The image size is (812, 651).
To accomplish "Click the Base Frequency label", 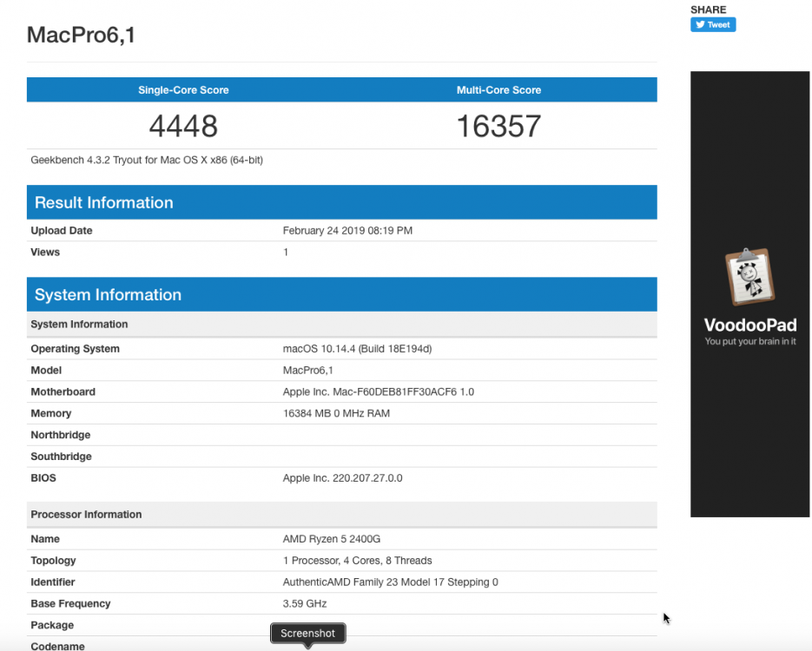I will (71, 603).
